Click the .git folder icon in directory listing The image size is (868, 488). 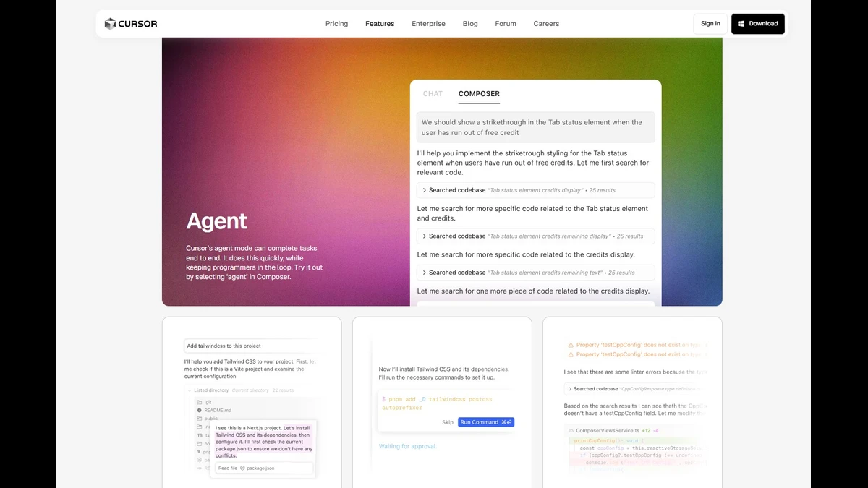pyautogui.click(x=199, y=402)
